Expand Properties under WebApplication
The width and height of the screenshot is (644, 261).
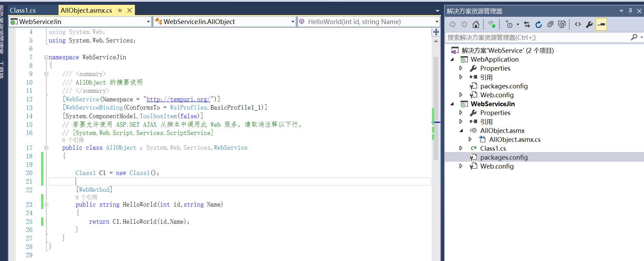coord(461,68)
